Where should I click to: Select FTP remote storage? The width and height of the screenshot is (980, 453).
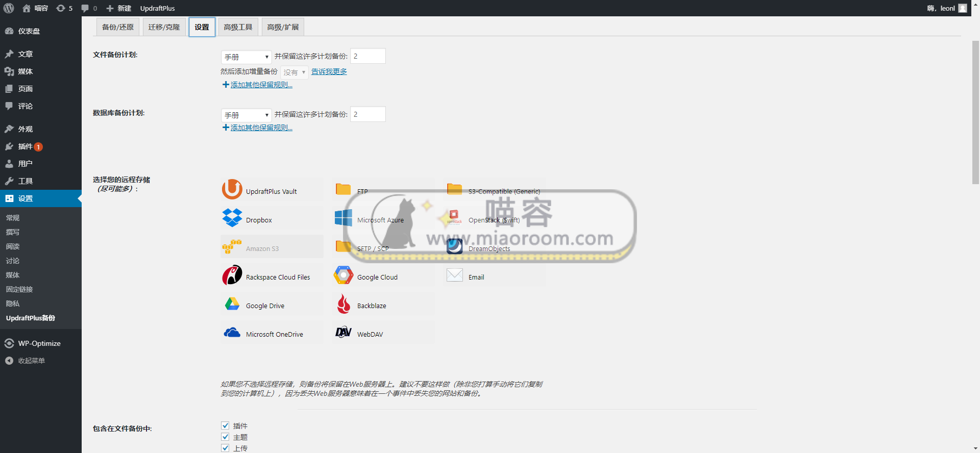point(383,190)
